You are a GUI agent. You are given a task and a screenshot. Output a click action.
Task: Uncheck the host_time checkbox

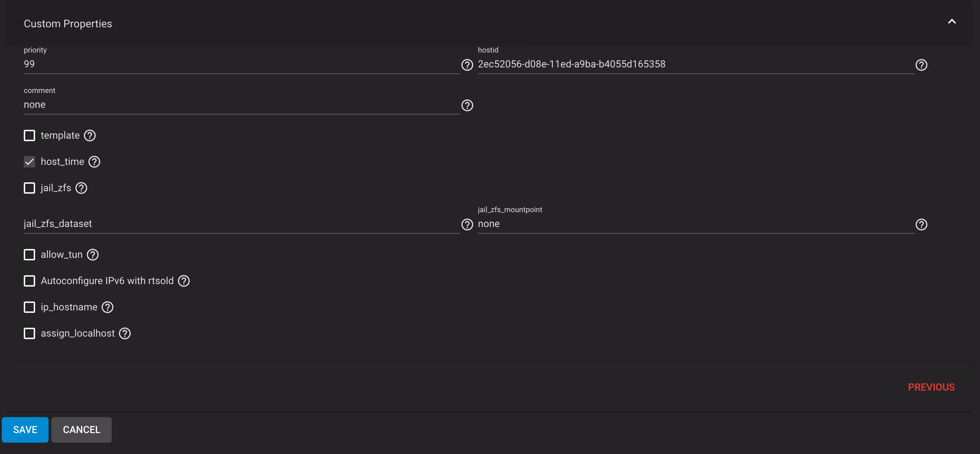[x=29, y=162]
